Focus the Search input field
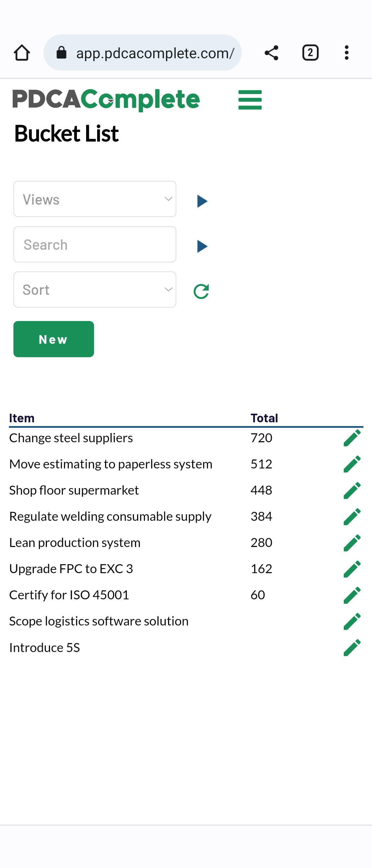The width and height of the screenshot is (372, 868). coord(95,245)
